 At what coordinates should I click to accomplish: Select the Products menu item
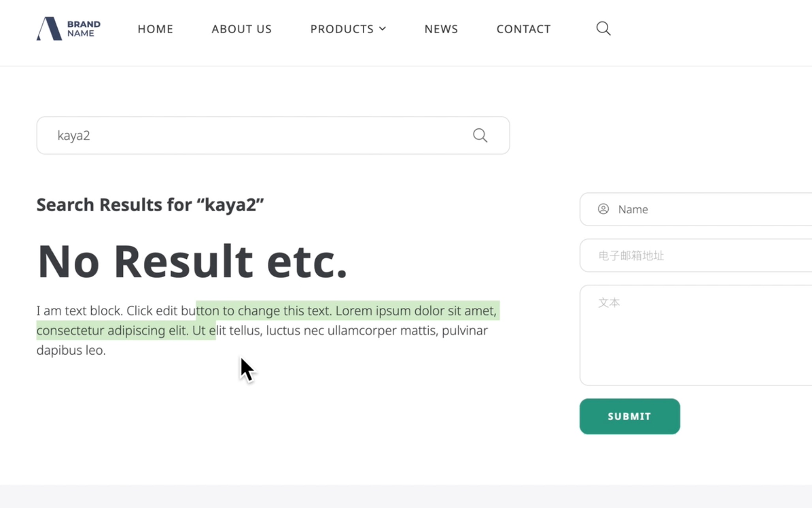coord(341,29)
